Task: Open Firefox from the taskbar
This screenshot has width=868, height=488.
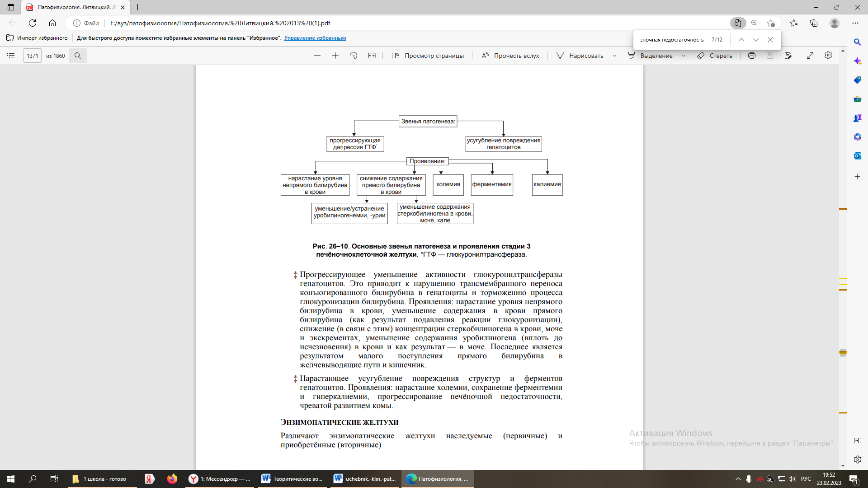Action: point(172,479)
